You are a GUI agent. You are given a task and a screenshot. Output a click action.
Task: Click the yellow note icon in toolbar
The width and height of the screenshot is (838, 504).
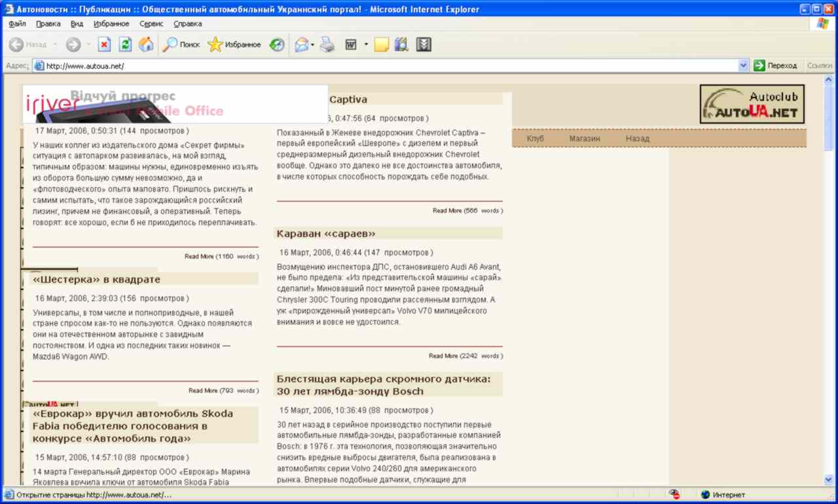(381, 45)
